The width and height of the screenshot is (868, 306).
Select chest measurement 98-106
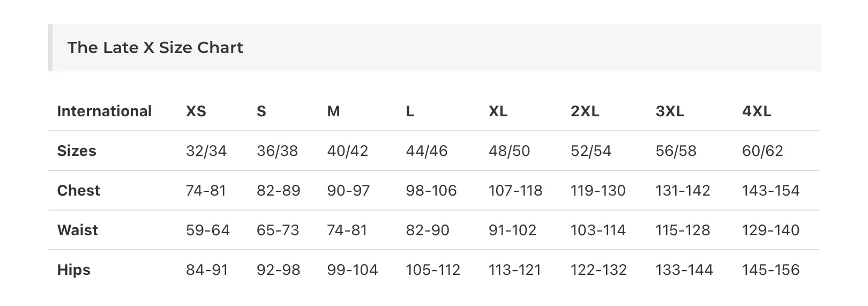(431, 191)
